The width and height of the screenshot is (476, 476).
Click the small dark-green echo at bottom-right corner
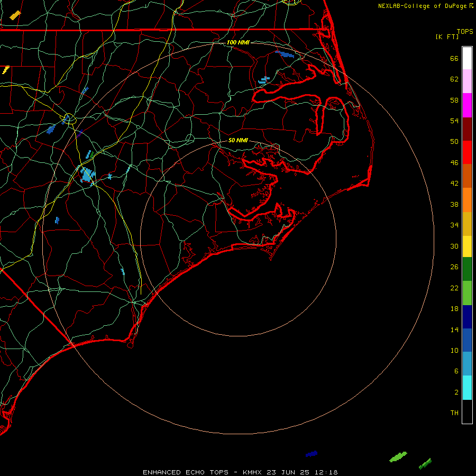click(x=425, y=463)
